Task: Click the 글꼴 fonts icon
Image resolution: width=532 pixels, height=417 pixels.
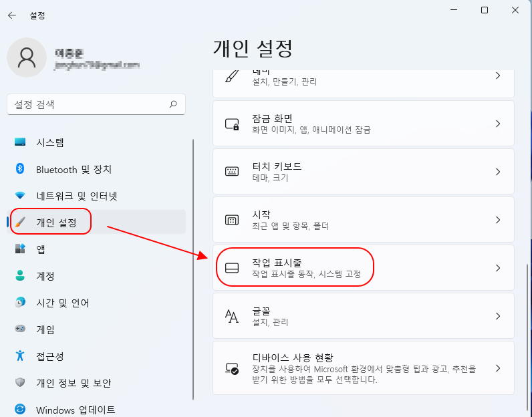Action: coord(232,316)
